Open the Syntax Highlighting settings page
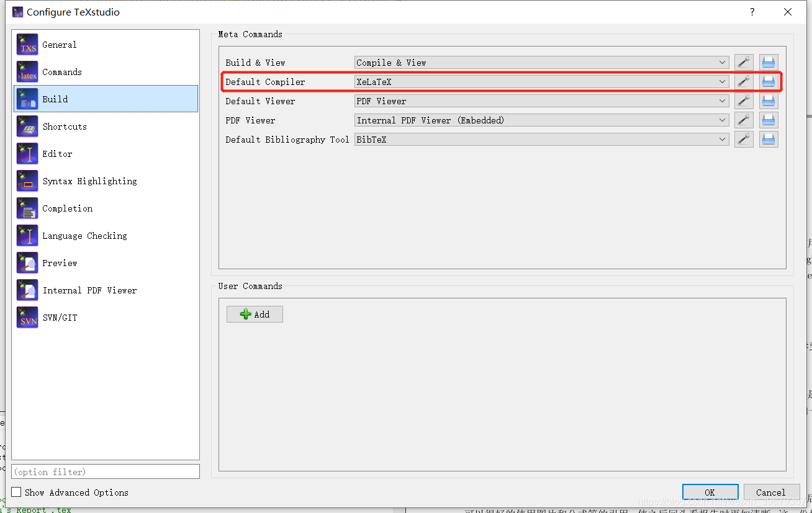Image resolution: width=812 pixels, height=513 pixels. (x=106, y=181)
